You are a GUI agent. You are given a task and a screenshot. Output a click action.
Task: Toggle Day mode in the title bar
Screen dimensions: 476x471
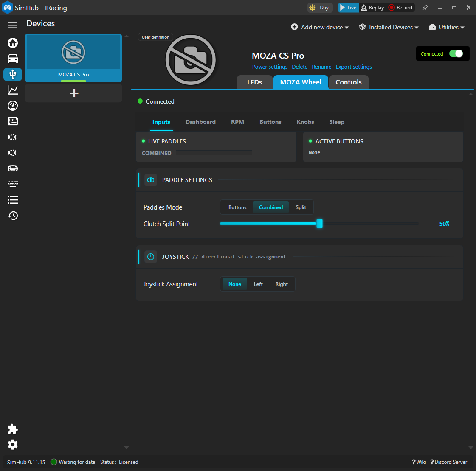(x=319, y=8)
